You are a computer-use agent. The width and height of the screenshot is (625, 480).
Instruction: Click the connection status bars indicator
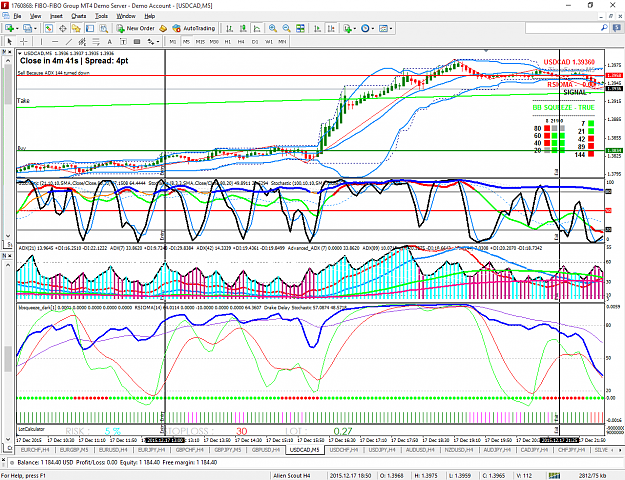(554, 476)
